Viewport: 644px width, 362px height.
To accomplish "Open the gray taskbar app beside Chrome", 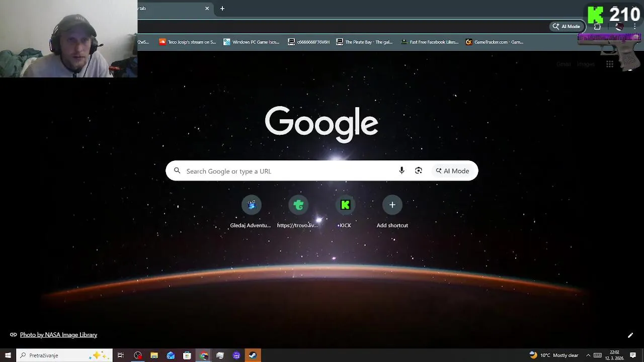I will coord(220,355).
